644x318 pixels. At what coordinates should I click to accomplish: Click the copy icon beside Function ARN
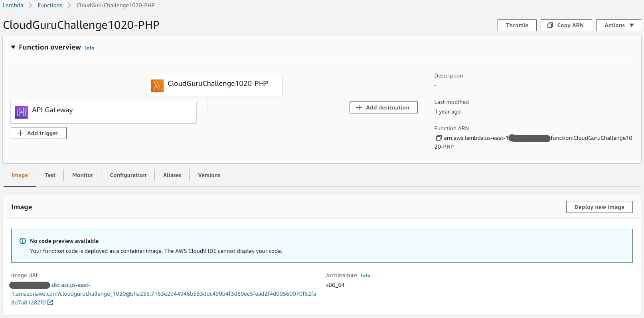pos(439,138)
